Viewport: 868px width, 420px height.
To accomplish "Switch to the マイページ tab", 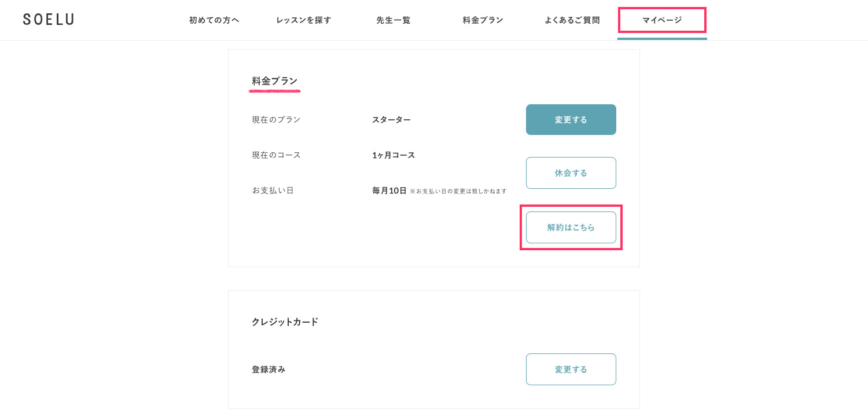I will coord(662,20).
